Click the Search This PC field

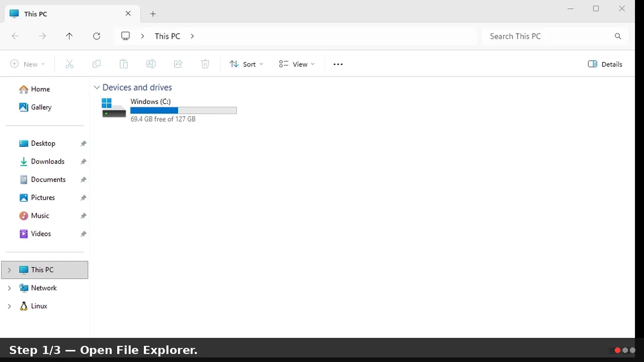[x=555, y=36]
